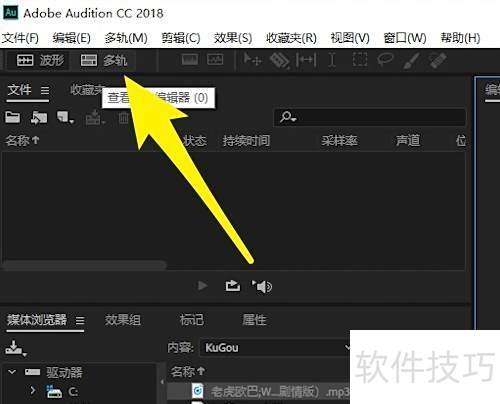Switch to Waveform (波形) editor view
This screenshot has height=404, width=500.
(x=40, y=60)
